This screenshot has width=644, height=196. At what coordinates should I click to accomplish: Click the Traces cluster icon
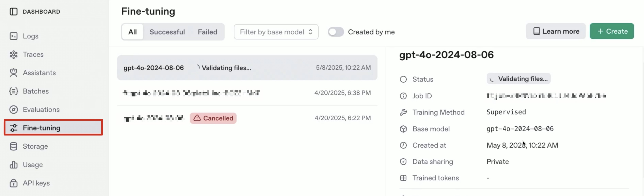[13, 54]
